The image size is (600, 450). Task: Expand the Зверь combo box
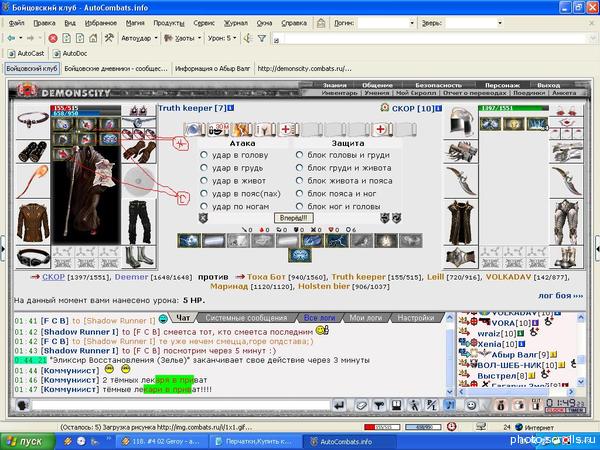tap(500, 23)
